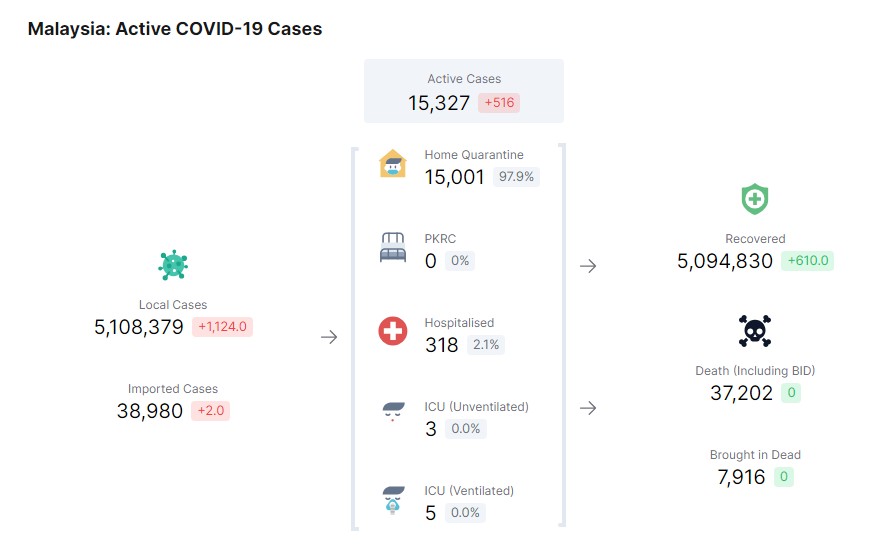Click the +516 Active Cases badge

(499, 103)
